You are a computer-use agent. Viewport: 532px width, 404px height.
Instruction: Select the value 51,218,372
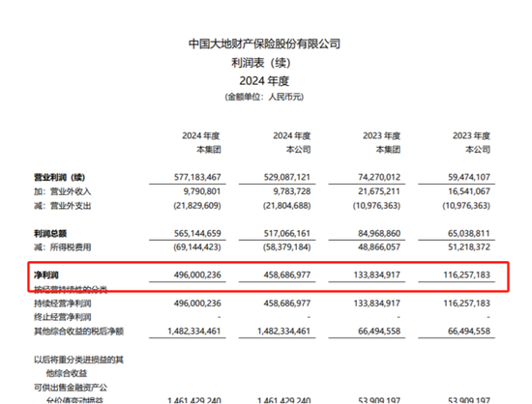469,247
